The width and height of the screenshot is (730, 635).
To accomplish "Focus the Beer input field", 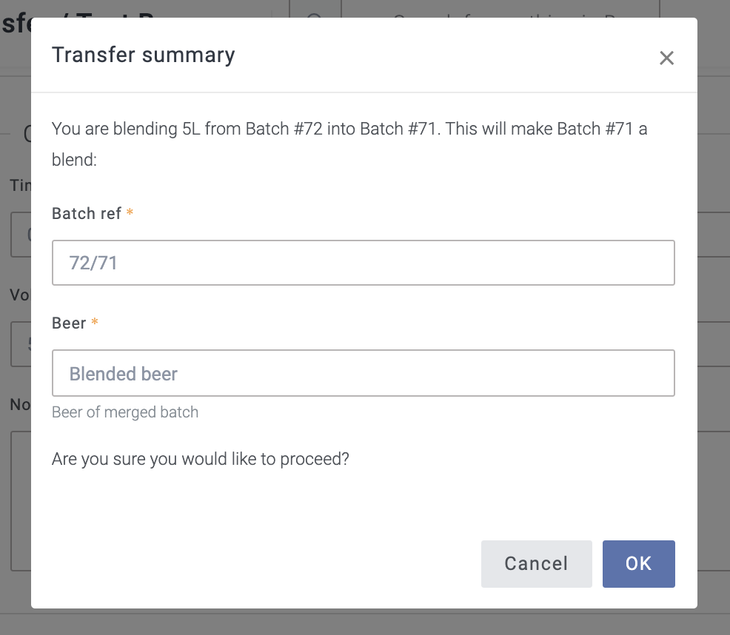I will click(363, 373).
